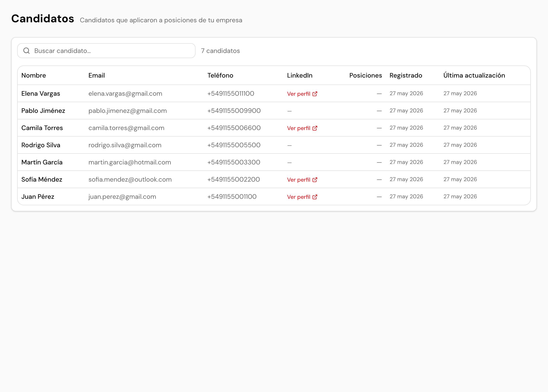Click Última actualización date in Pablo Jiménez row
The height and width of the screenshot is (392, 548).
click(460, 111)
